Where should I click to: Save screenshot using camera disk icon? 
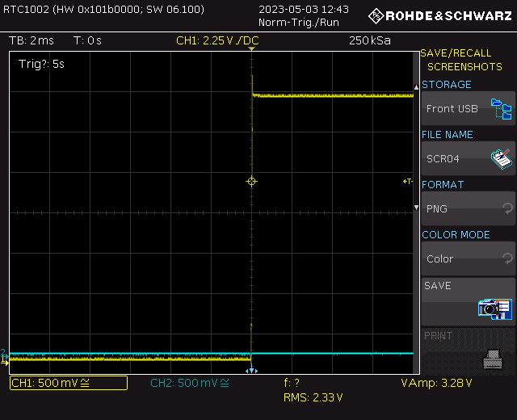click(495, 309)
